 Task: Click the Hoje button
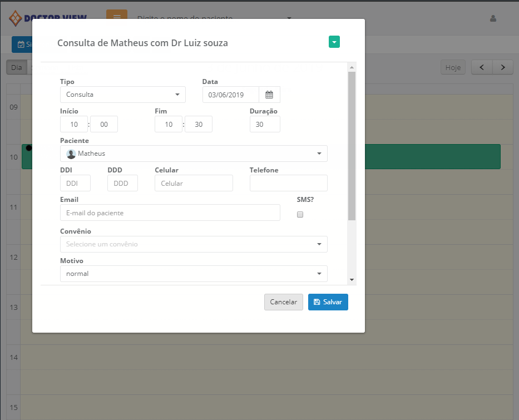[x=453, y=67]
